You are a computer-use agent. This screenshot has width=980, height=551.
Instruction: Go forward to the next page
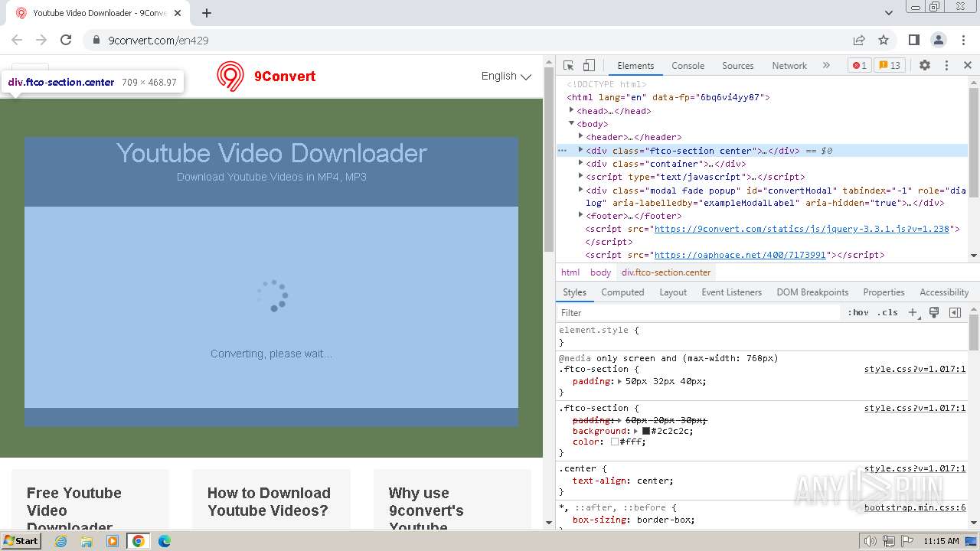pos(41,40)
